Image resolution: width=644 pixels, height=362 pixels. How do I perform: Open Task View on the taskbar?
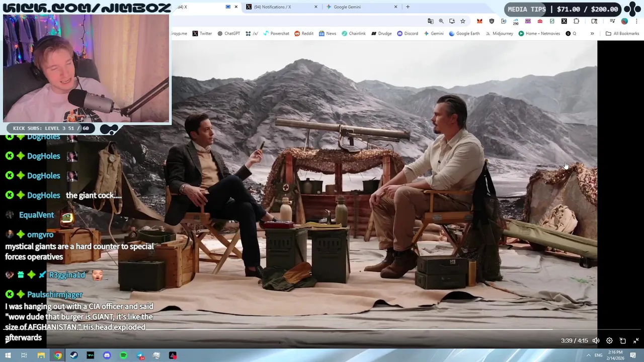24,355
